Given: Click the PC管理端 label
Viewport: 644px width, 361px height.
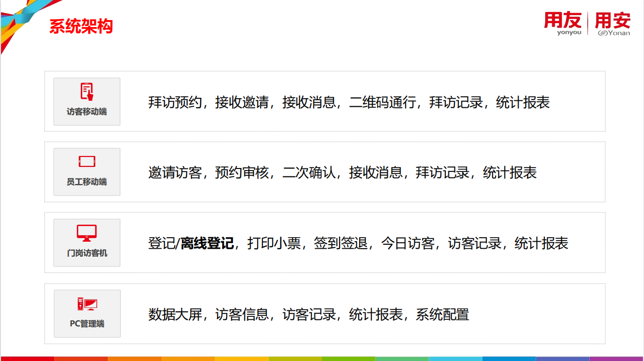Looking at the screenshot, I should (87, 324).
